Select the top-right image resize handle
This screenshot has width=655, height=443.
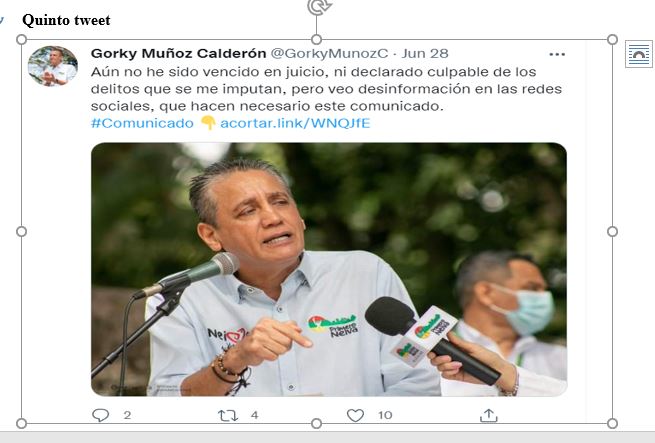click(x=612, y=40)
